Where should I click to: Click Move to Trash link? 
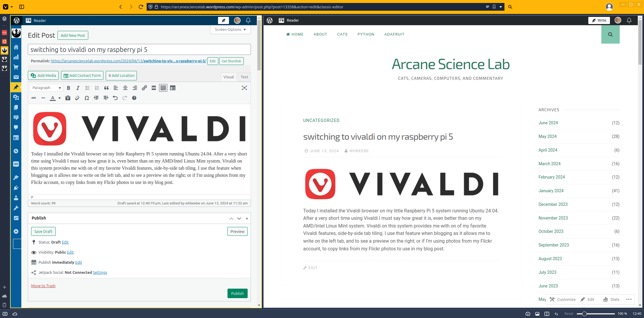tap(43, 286)
